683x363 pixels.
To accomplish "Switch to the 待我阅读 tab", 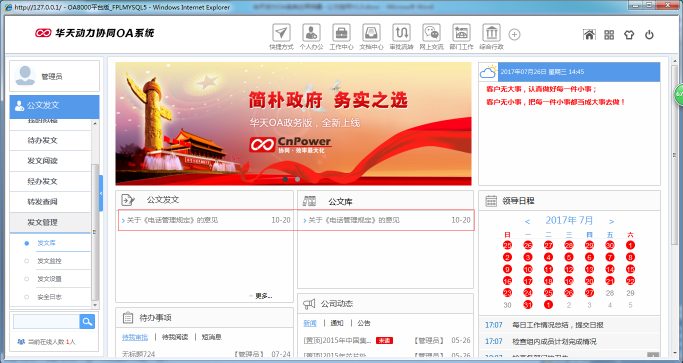I will 175,337.
